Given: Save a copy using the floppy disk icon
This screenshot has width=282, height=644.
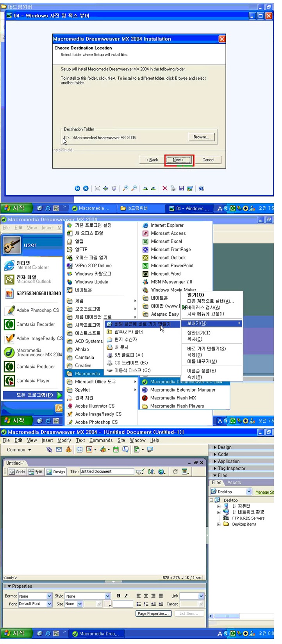Looking at the screenshot, I should (x=182, y=188).
